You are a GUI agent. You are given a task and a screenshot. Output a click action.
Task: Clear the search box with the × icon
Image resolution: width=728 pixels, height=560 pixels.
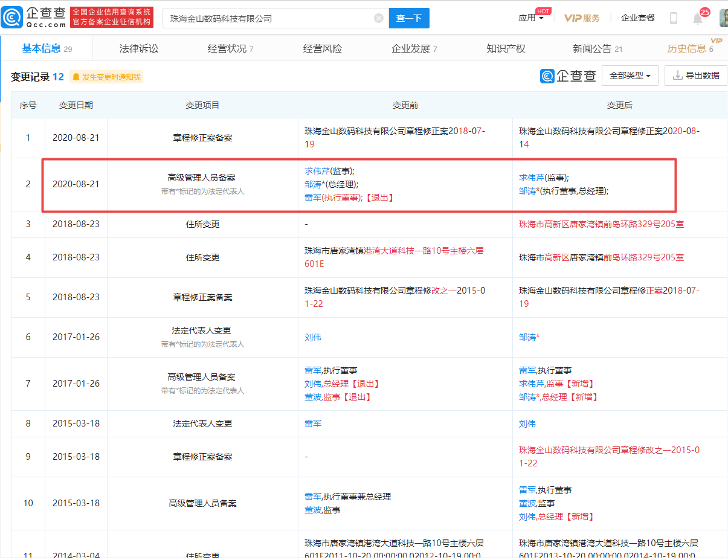379,18
